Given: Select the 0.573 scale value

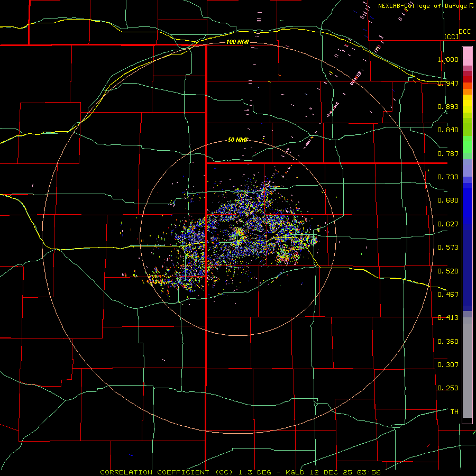Looking at the screenshot, I should click(x=448, y=248).
